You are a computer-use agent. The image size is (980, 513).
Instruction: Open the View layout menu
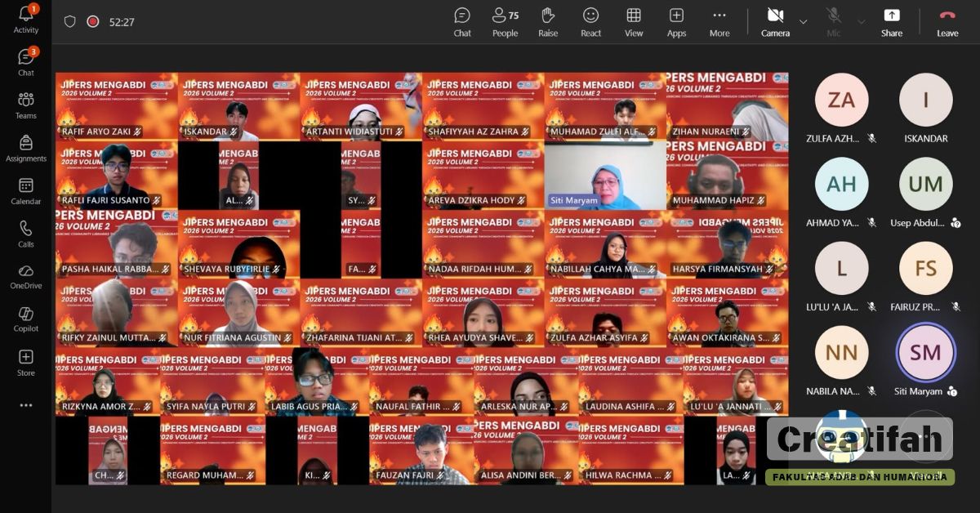pos(634,22)
